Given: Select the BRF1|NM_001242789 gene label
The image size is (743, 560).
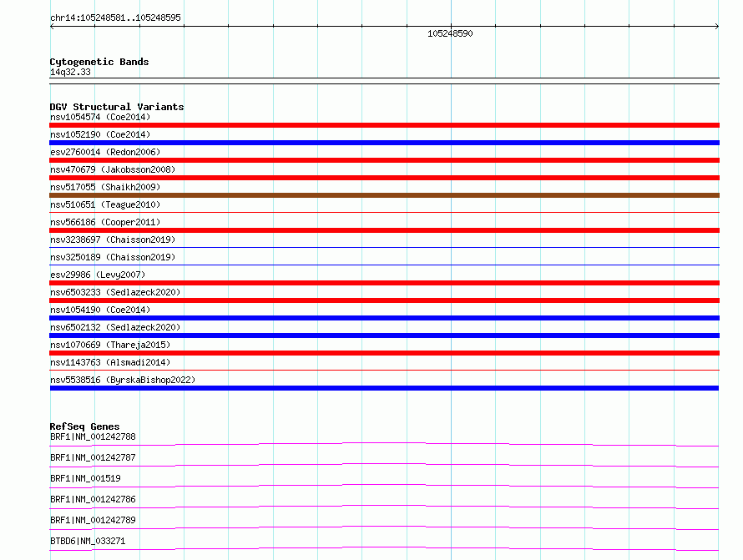Looking at the screenshot, I should (x=93, y=520).
